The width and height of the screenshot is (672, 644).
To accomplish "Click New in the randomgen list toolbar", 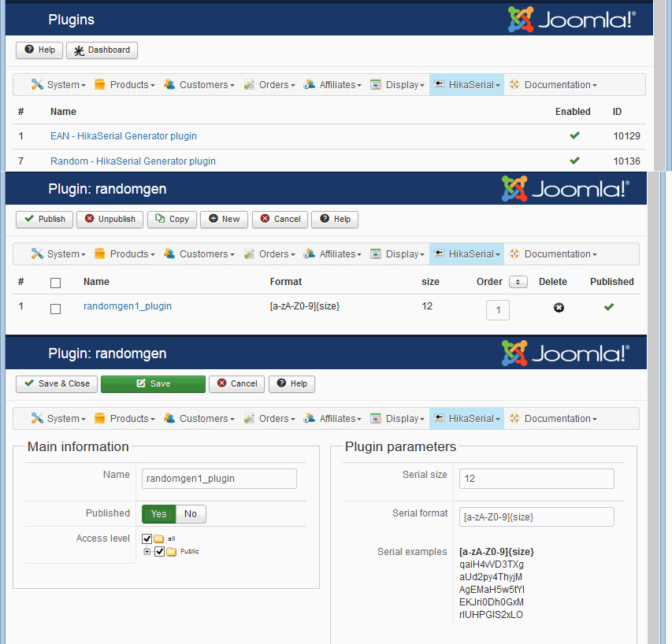I will [225, 219].
